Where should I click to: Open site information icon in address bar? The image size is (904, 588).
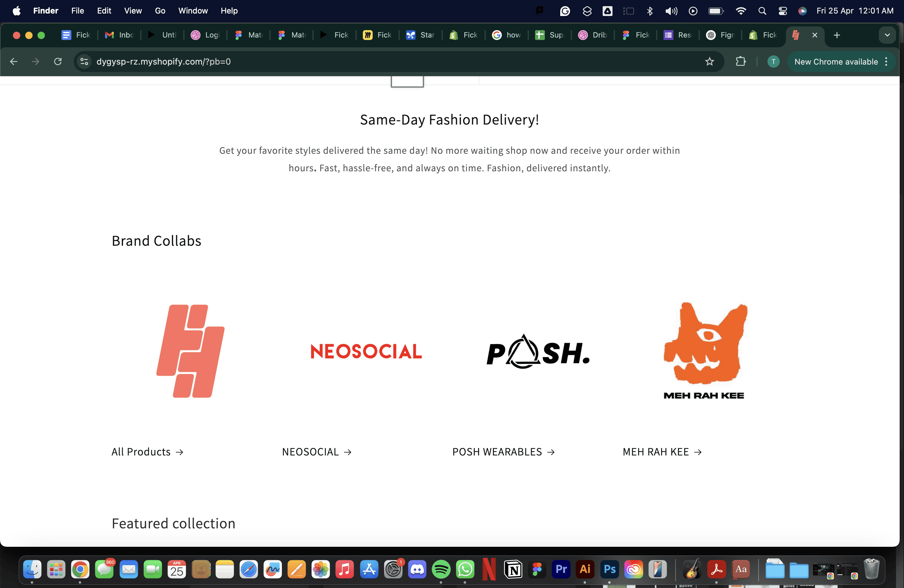click(x=84, y=62)
